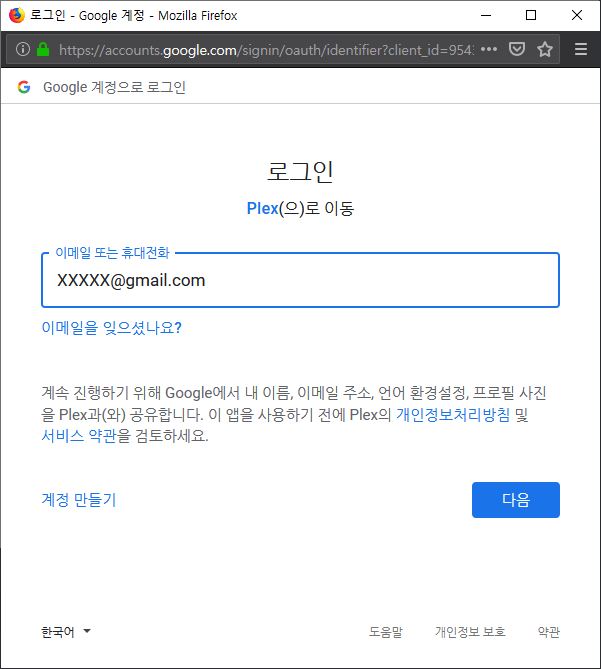Screen dimensions: 601x669
Task: Close the Firefox window
Action: pos(577,15)
